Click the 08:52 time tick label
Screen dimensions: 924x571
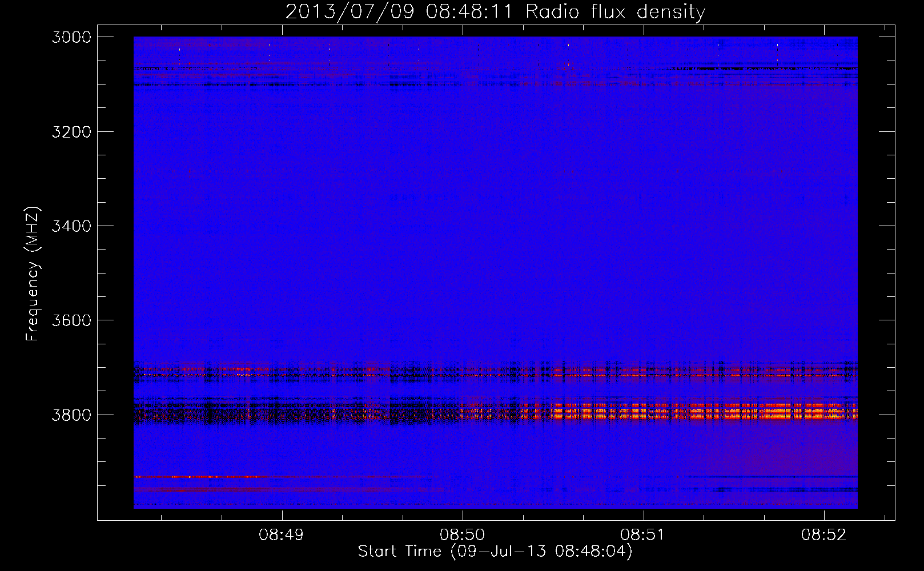[x=824, y=535]
